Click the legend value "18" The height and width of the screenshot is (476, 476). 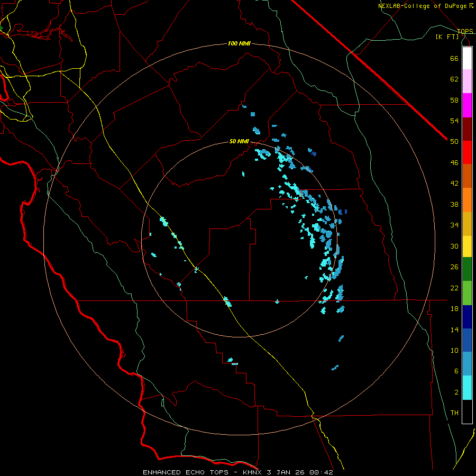[x=454, y=309]
